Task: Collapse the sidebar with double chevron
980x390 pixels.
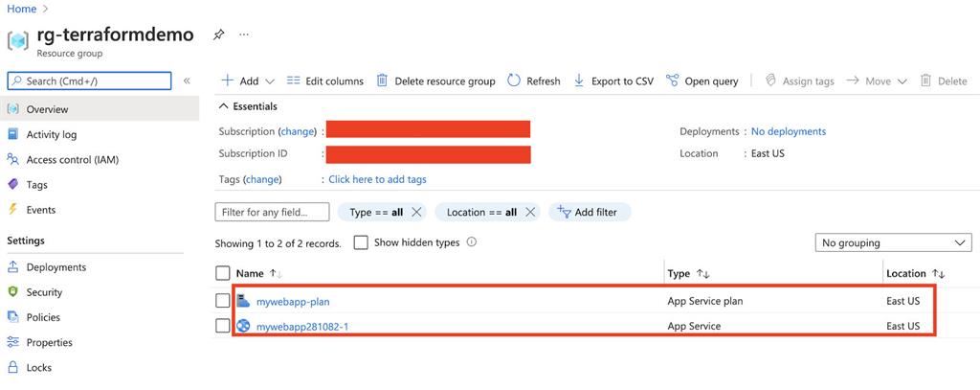Action: pos(187,80)
